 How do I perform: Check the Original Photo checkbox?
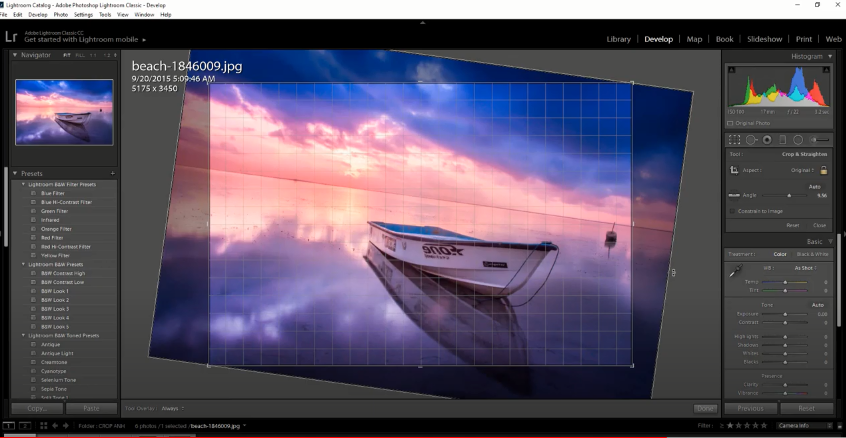click(731, 123)
